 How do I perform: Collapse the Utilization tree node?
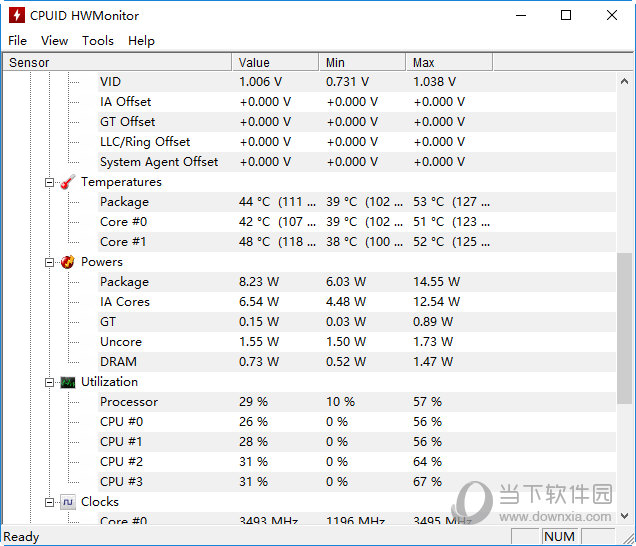coord(49,383)
